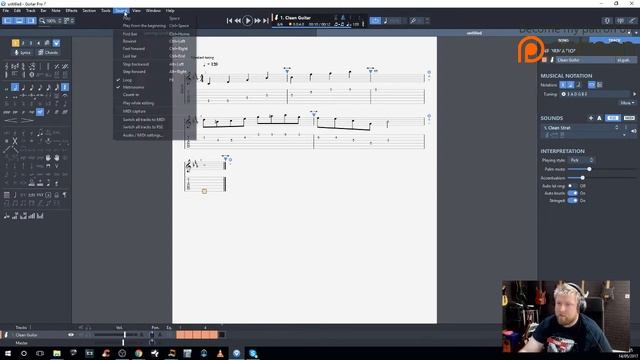Open the Chords button

[x=48, y=53]
